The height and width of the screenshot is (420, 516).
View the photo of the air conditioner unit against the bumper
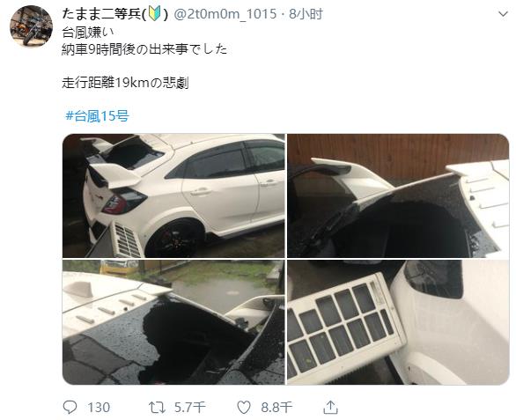pos(398,322)
